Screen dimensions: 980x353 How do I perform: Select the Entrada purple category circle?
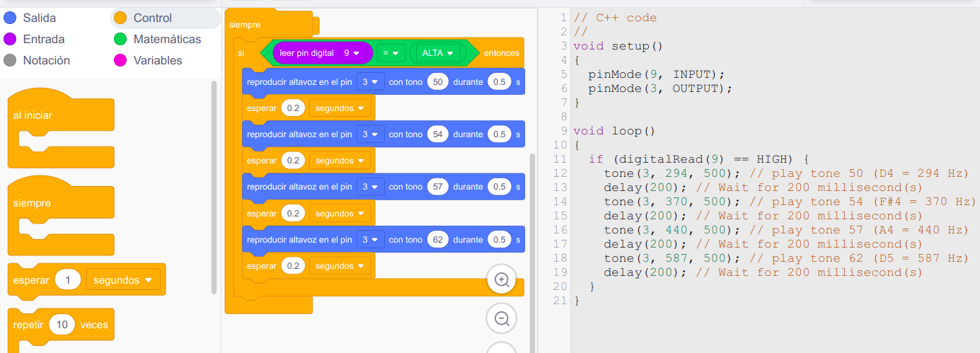11,39
